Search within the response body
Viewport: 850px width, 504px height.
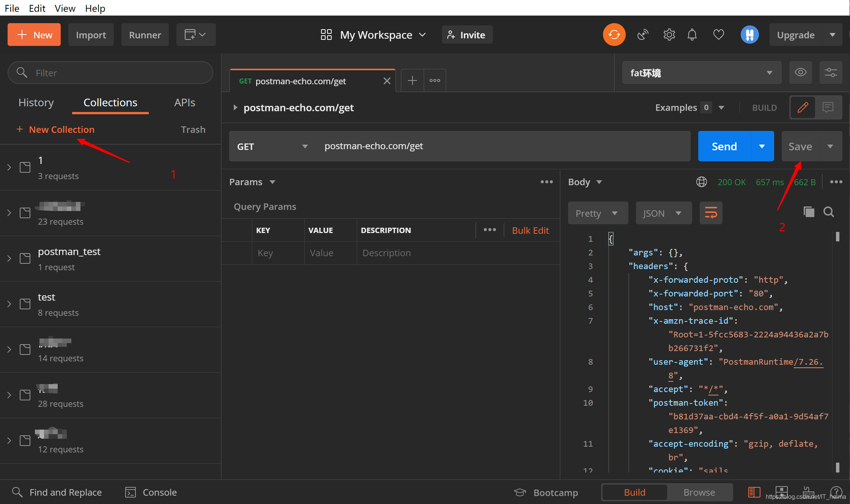tap(829, 212)
